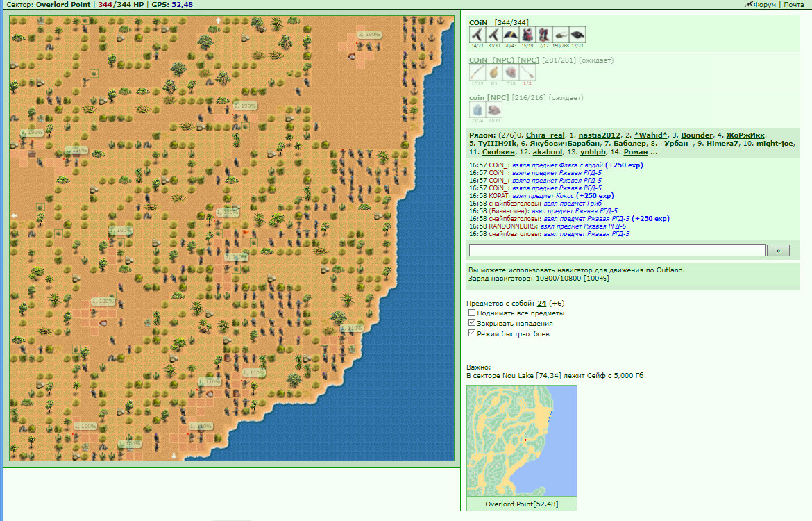Click the Overlord Point minimap thumbnail
This screenshot has height=521, width=812.
(x=522, y=440)
